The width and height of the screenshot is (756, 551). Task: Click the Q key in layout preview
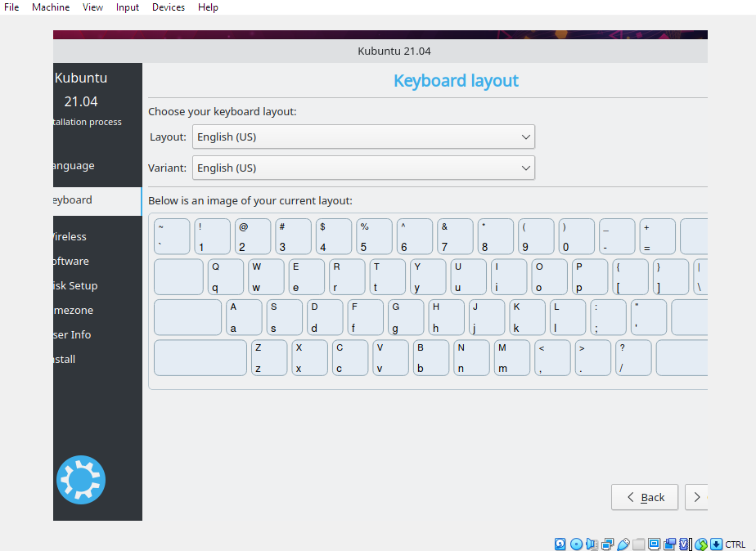[x=226, y=277]
